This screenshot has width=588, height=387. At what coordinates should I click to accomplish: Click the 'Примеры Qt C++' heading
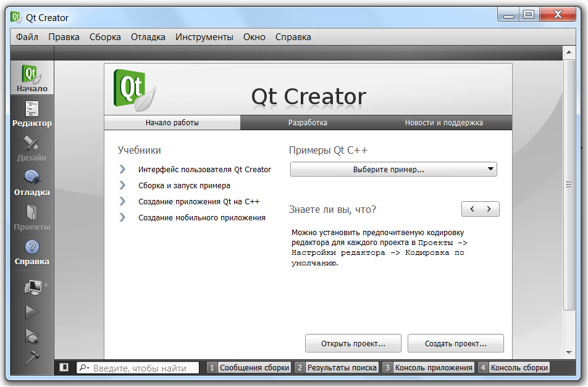click(x=328, y=150)
